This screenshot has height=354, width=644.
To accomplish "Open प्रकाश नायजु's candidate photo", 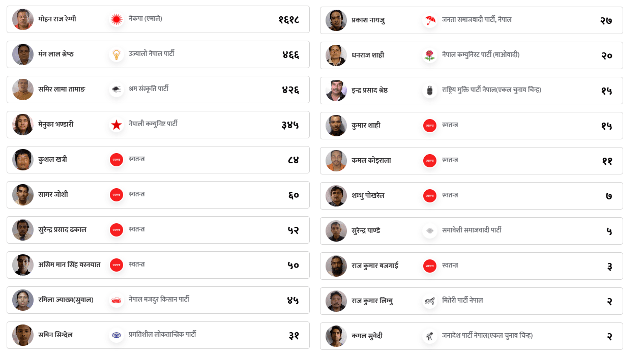I will click(x=336, y=21).
